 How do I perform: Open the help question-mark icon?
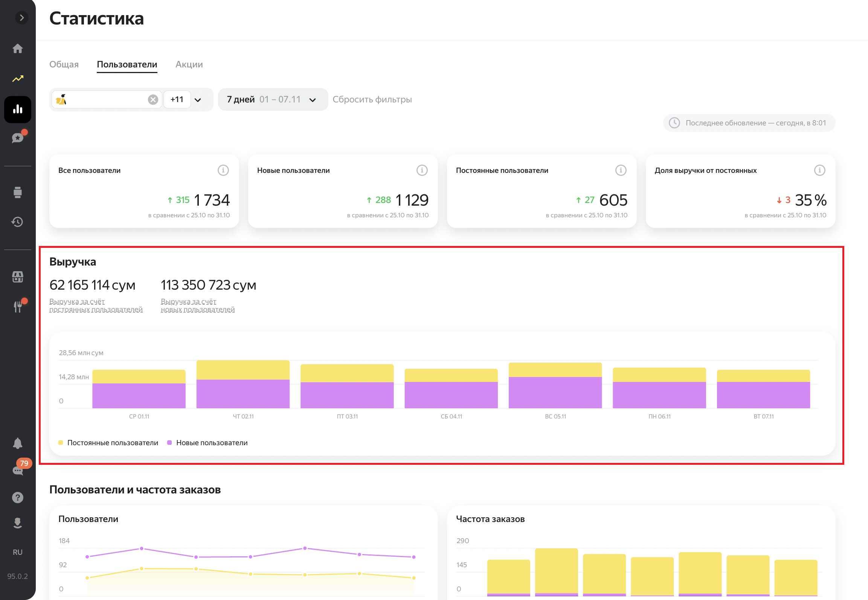click(x=18, y=498)
